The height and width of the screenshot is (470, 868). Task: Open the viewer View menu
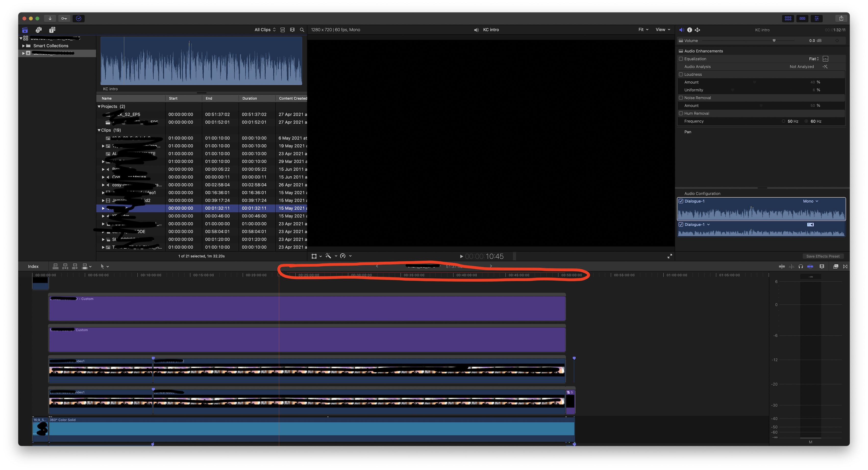tap(662, 30)
